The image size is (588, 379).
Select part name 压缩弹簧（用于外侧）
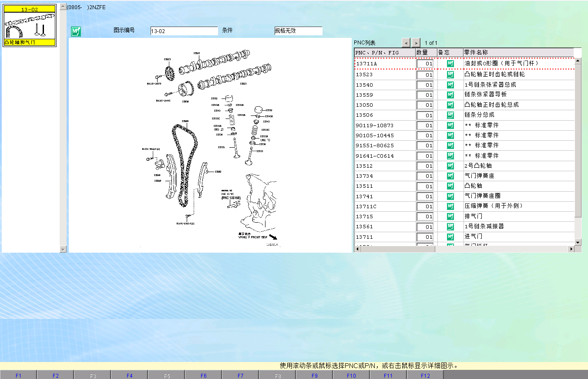(x=494, y=206)
